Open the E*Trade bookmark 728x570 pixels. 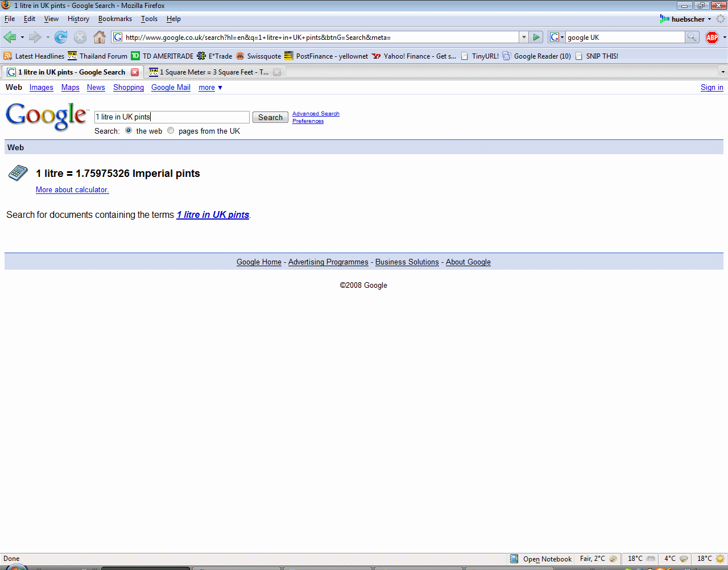214,56
